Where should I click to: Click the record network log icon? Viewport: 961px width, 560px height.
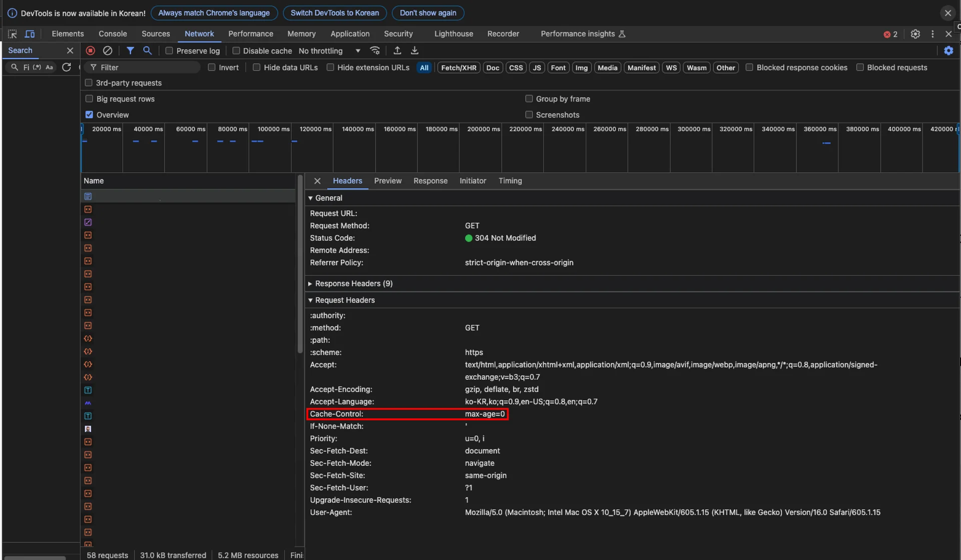click(91, 51)
